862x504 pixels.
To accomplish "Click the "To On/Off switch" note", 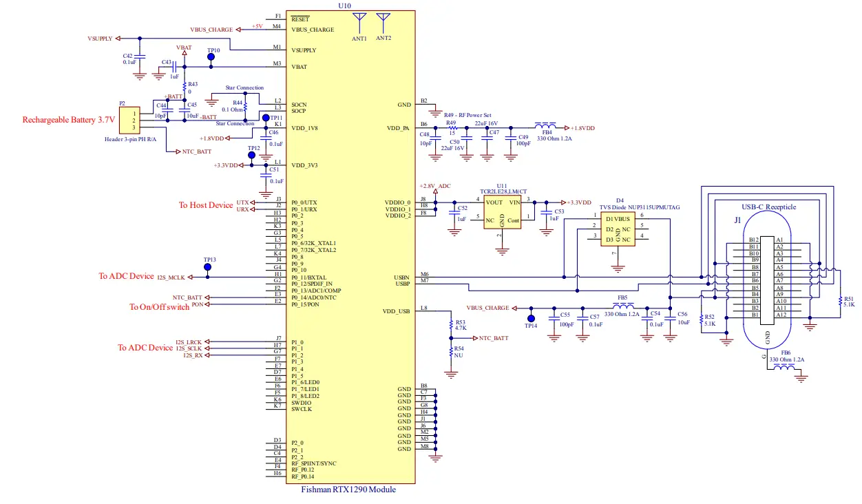I will point(159,307).
